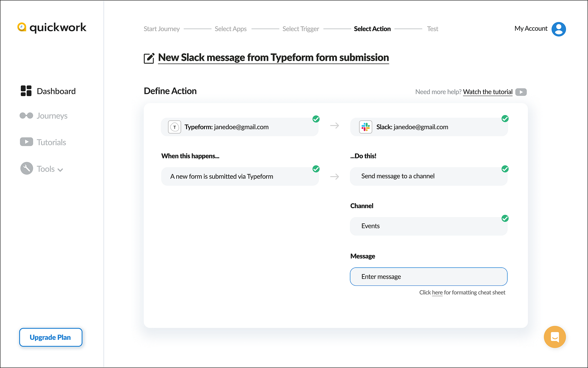
Task: Click the Upgrade Plan button
Action: tap(51, 337)
